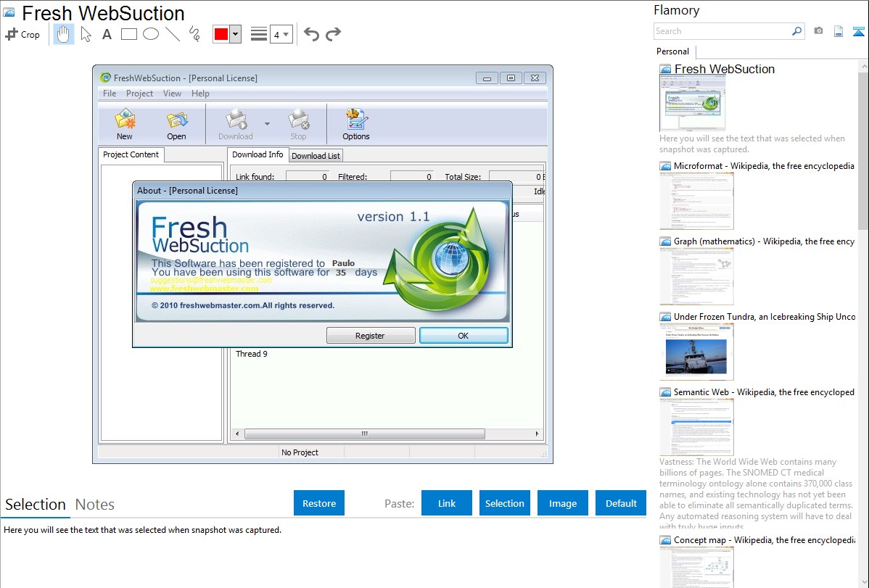Click Register in the About dialog
This screenshot has width=869, height=588.
370,335
